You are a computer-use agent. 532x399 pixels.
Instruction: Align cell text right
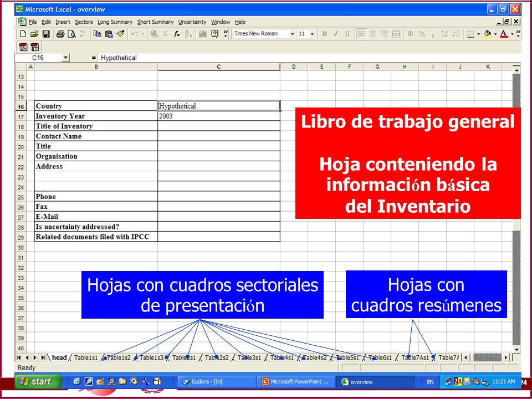(384, 34)
